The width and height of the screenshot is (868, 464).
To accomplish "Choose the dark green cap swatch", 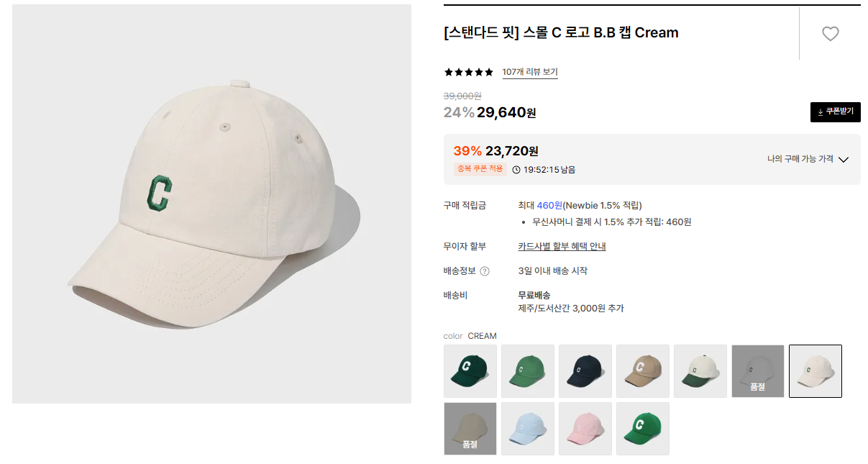I will tap(470, 371).
